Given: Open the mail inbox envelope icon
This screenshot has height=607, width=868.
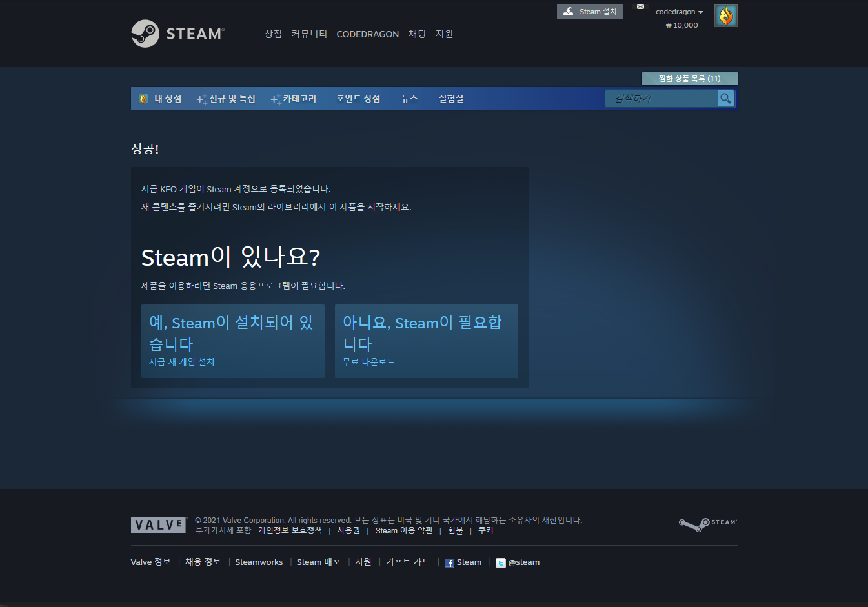Looking at the screenshot, I should click(x=640, y=6).
